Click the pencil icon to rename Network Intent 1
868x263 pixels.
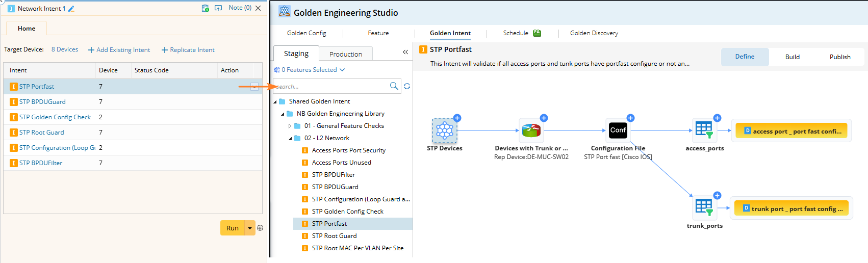click(71, 9)
